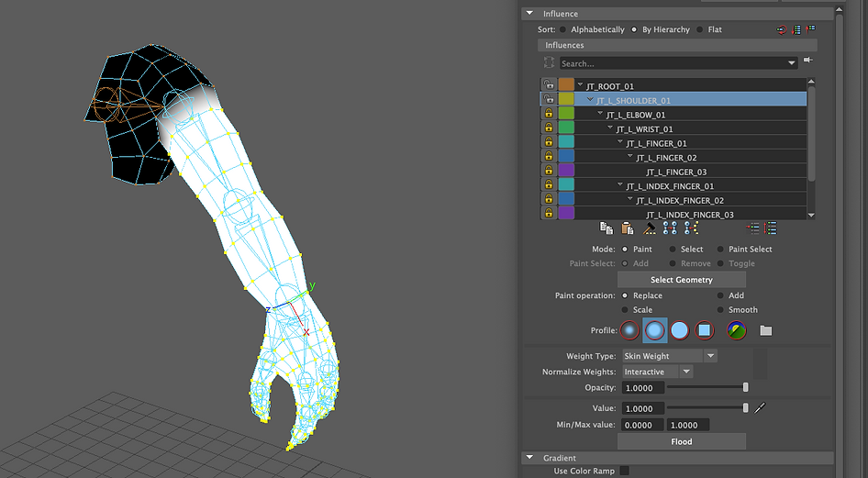868x478 pixels.
Task: Click the Min value field showing 0.0000
Action: [x=642, y=425]
